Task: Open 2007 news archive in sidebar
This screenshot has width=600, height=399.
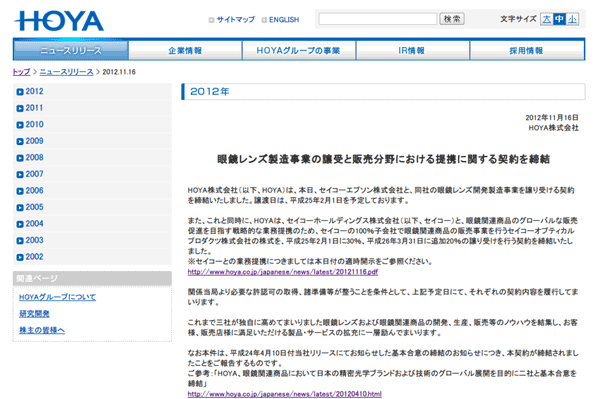Action: [x=34, y=174]
